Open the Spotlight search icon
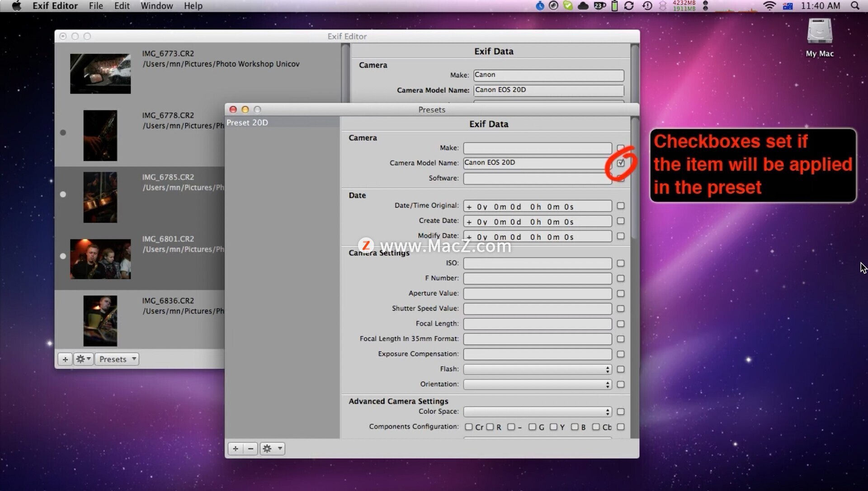Screen dimensions: 868x491 855,6
